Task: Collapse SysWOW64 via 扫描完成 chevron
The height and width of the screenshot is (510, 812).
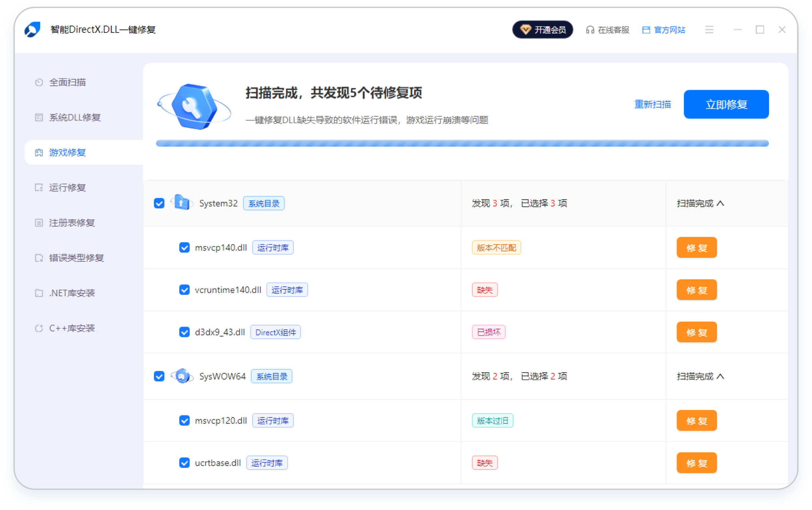Action: click(x=720, y=376)
